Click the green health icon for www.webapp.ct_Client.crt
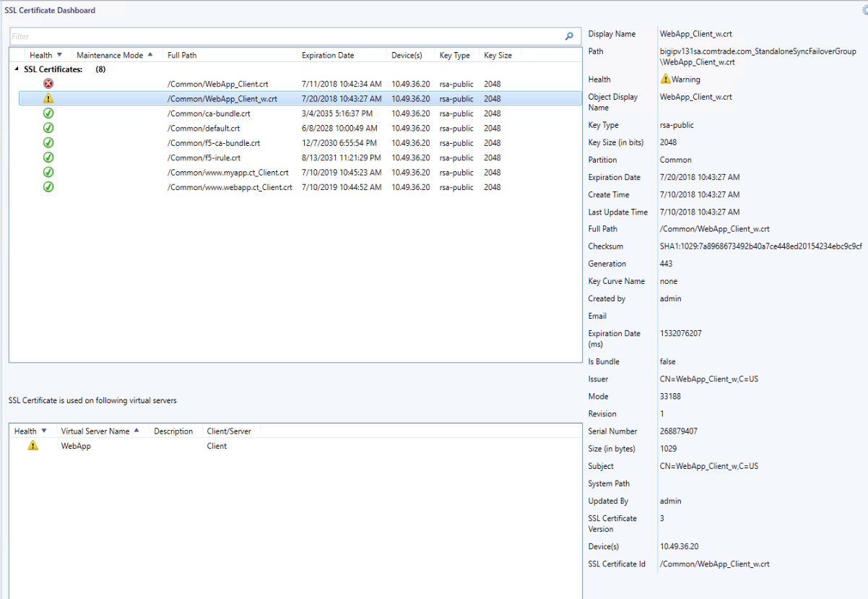 [48, 186]
